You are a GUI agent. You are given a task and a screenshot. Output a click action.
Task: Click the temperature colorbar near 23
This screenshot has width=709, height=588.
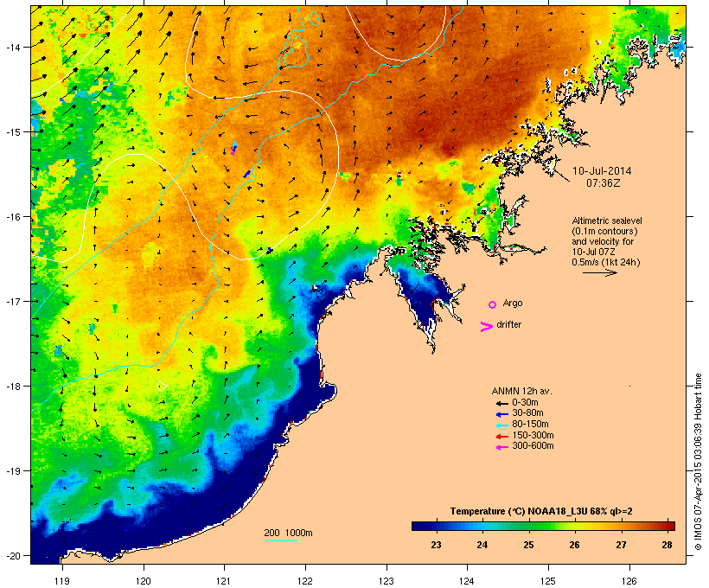436,526
